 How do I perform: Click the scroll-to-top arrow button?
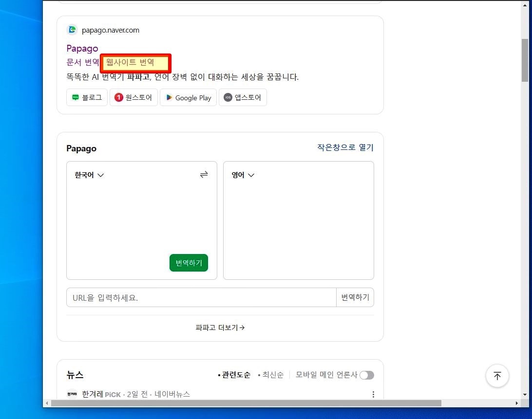(x=497, y=376)
